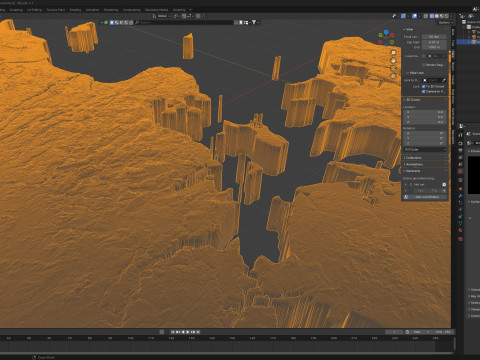Open the Render properties tab icon
The image size is (480, 360).
click(x=460, y=143)
